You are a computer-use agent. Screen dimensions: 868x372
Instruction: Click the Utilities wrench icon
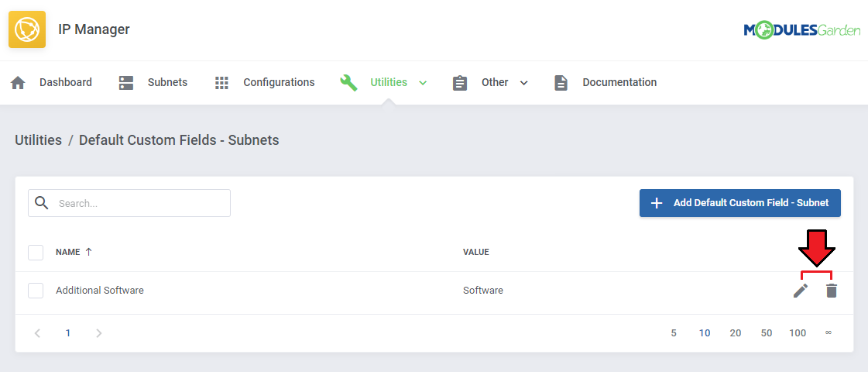[348, 83]
